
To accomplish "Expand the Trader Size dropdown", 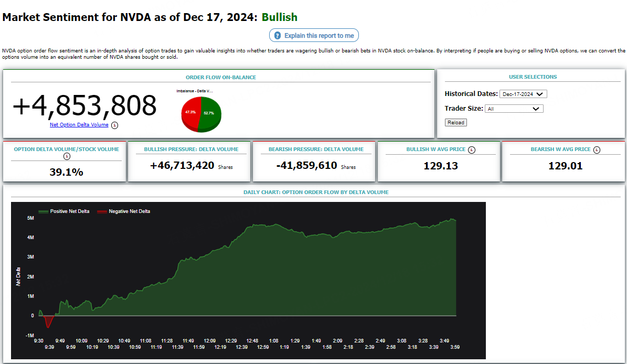I will (514, 109).
